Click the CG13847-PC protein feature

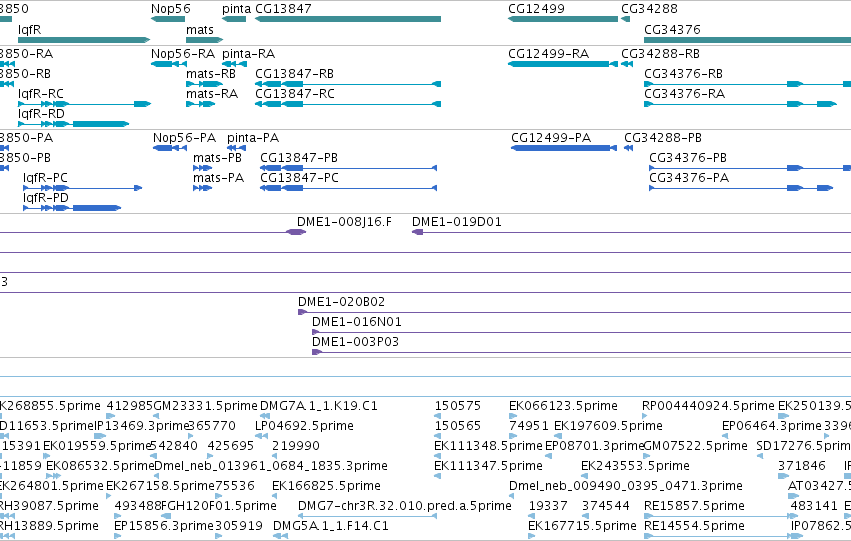pyautogui.click(x=348, y=188)
